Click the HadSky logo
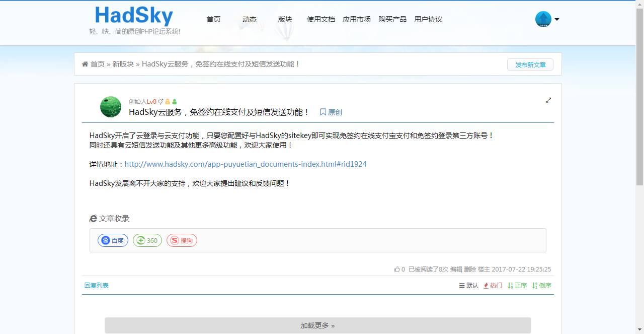 point(134,20)
